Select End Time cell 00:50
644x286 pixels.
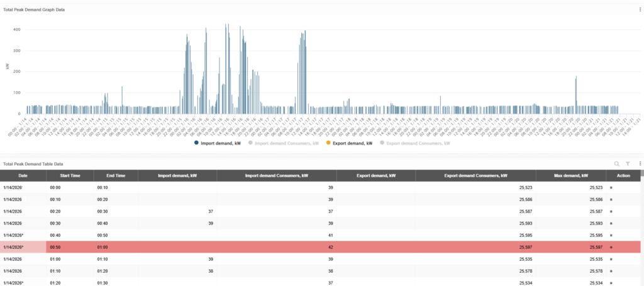point(116,236)
